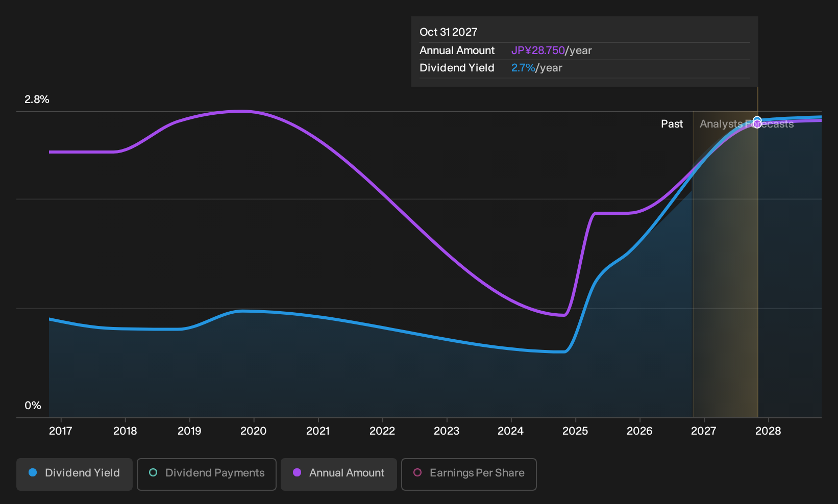Toggle the Annual Amount series

point(339,474)
